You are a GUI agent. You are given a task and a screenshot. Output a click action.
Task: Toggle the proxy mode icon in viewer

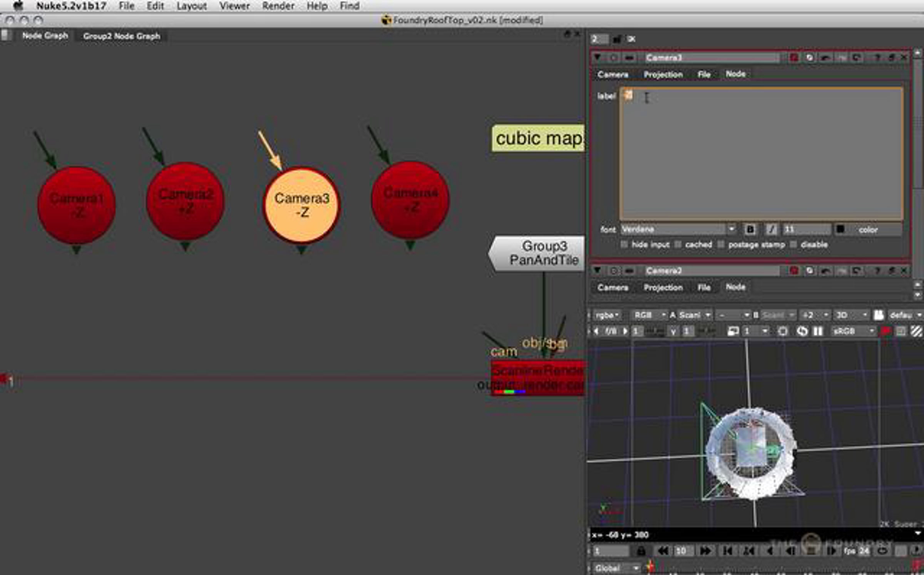pyautogui.click(x=733, y=331)
